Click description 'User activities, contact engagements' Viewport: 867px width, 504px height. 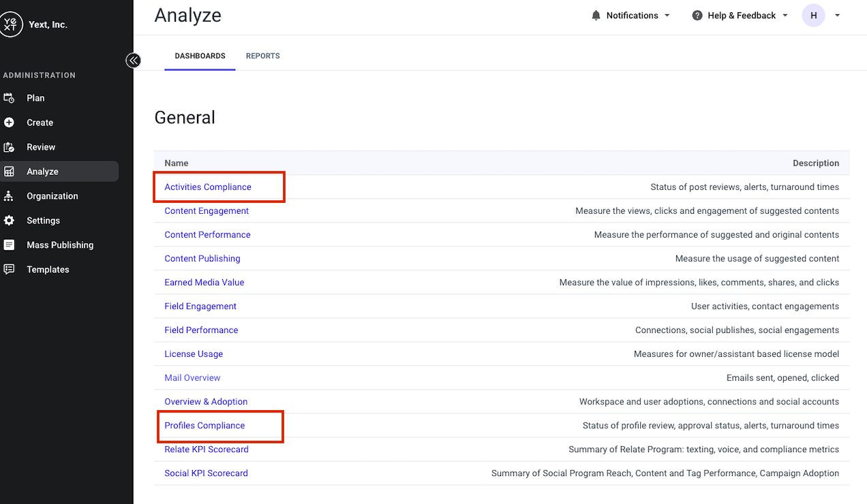pyautogui.click(x=765, y=306)
